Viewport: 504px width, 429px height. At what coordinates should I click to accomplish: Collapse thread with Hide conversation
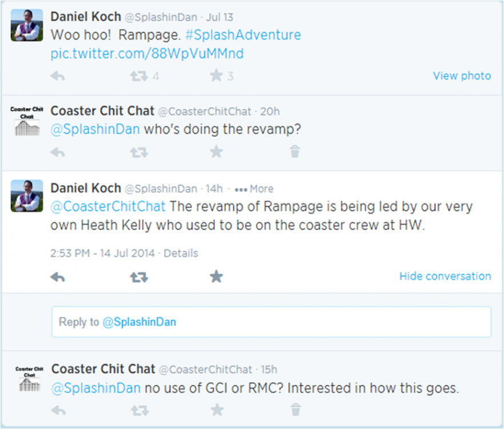445,276
